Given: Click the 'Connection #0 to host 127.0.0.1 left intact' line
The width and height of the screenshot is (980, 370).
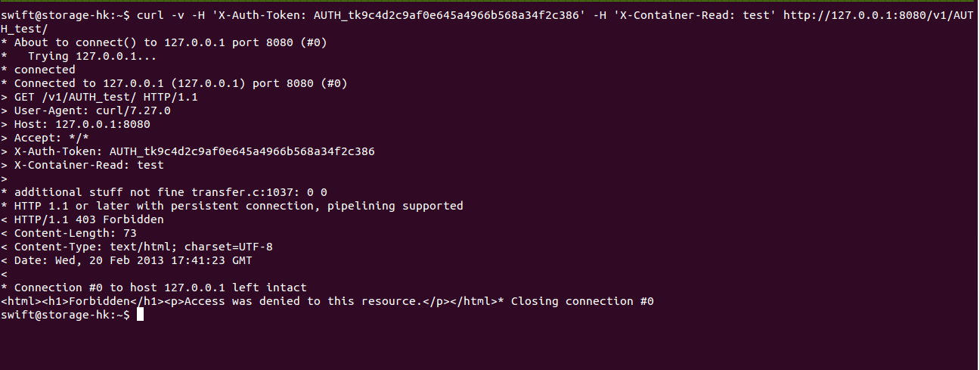Looking at the screenshot, I should 160,288.
